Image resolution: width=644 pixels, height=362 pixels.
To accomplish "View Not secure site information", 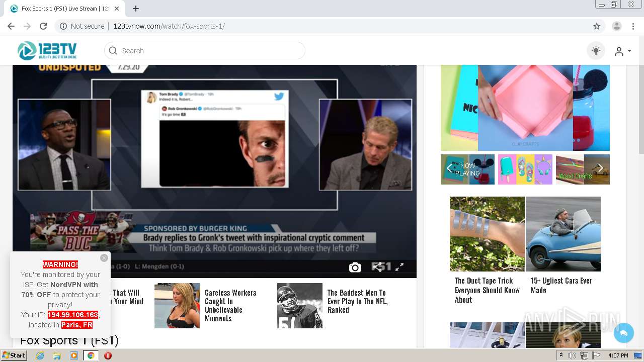I will tap(82, 26).
